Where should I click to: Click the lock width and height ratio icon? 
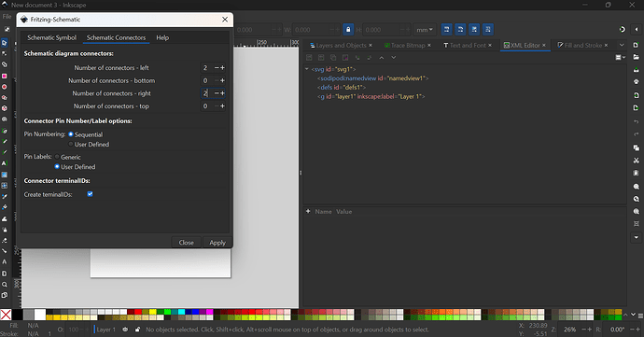348,30
